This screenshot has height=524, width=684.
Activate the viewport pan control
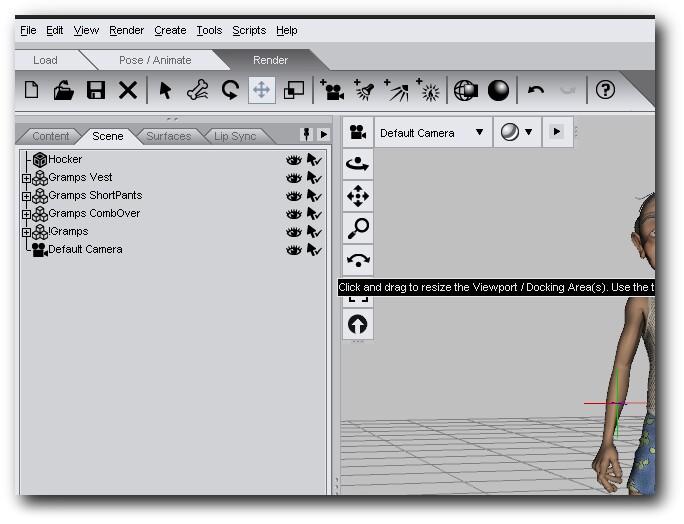358,196
